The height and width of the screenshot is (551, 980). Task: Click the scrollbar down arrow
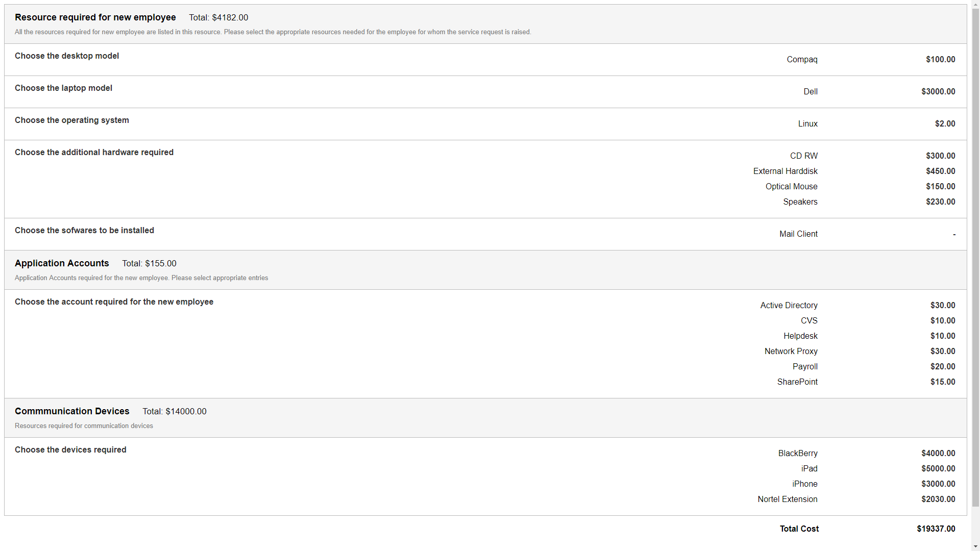[975, 546]
